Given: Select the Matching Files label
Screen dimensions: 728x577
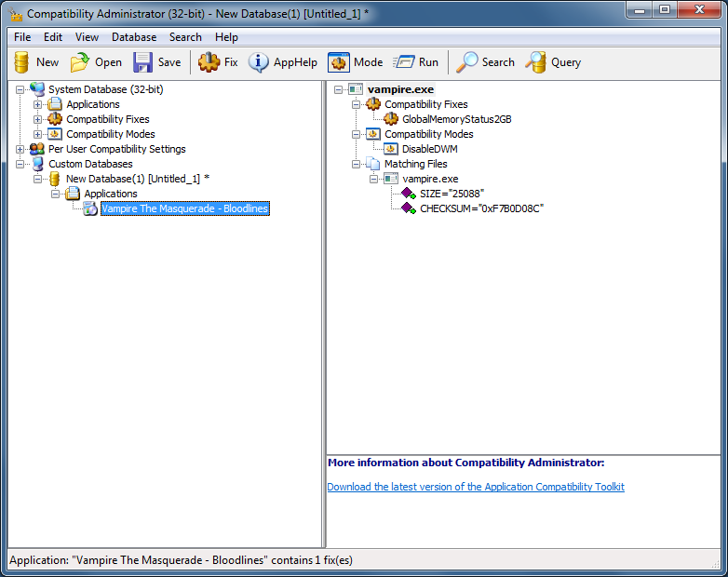Looking at the screenshot, I should tap(415, 164).
